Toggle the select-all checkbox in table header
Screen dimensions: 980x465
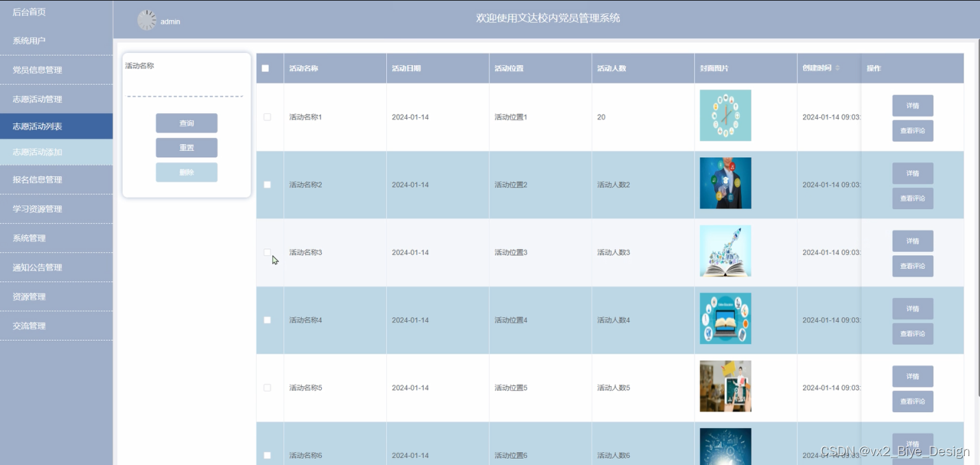pos(266,68)
